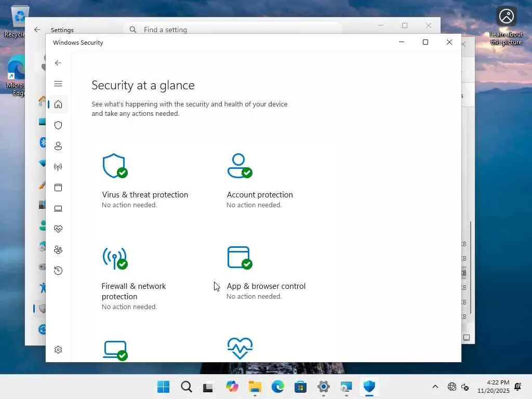This screenshot has width=532, height=399.
Task: Open taskbar Search
Action: (187, 387)
